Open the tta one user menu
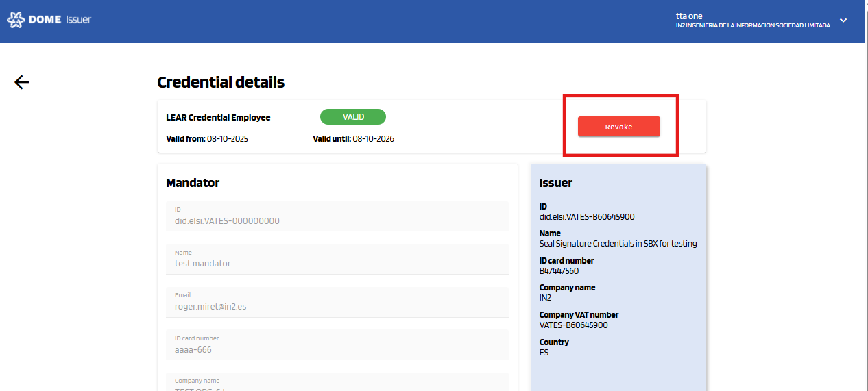Viewport: 868px width, 391px height. coord(689,16)
